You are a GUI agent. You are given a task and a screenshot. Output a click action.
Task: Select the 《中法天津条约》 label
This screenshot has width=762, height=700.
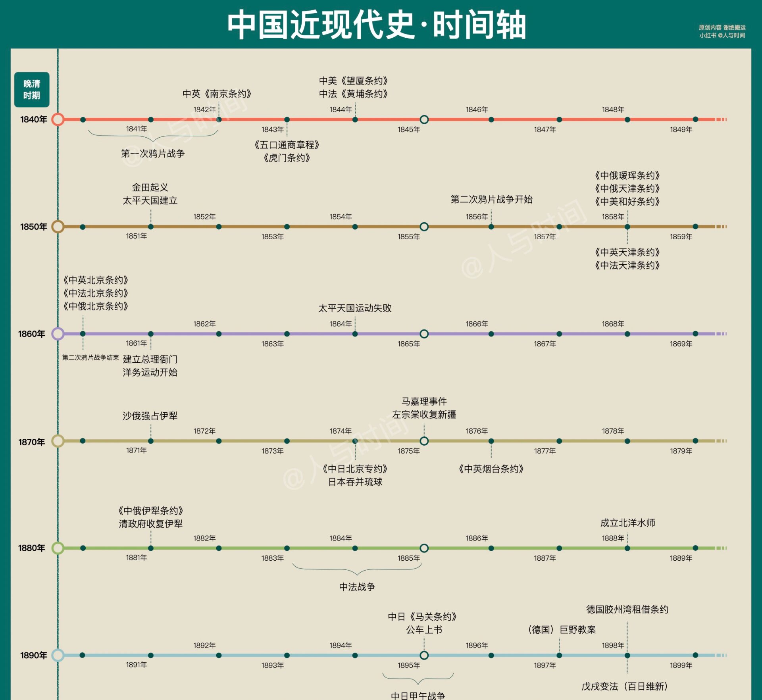point(627,265)
